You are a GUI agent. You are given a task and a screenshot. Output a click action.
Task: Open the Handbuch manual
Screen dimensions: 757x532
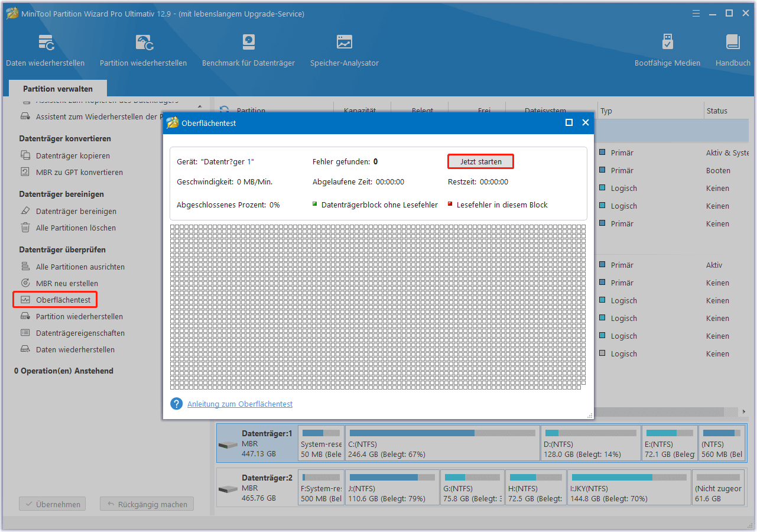tap(733, 50)
